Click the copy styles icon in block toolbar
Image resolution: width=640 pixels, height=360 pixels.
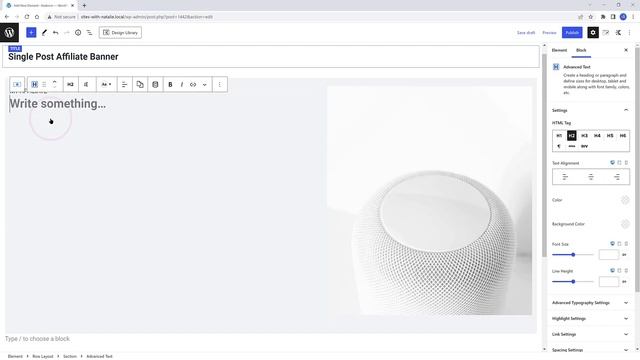[140, 84]
